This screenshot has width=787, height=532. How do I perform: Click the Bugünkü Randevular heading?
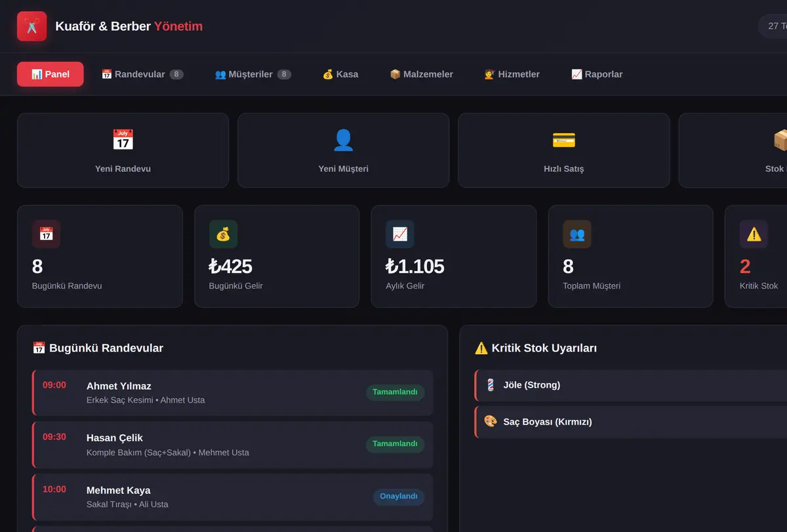(x=98, y=348)
